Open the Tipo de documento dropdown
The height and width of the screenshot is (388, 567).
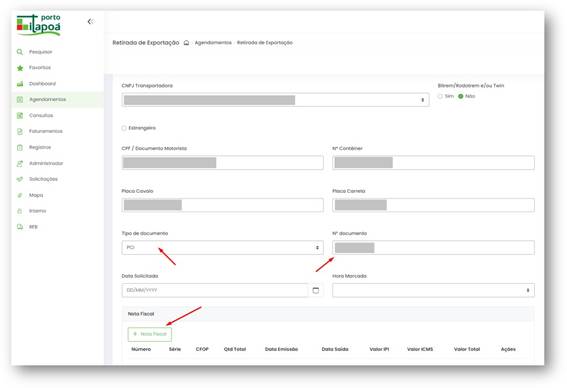[x=222, y=248]
